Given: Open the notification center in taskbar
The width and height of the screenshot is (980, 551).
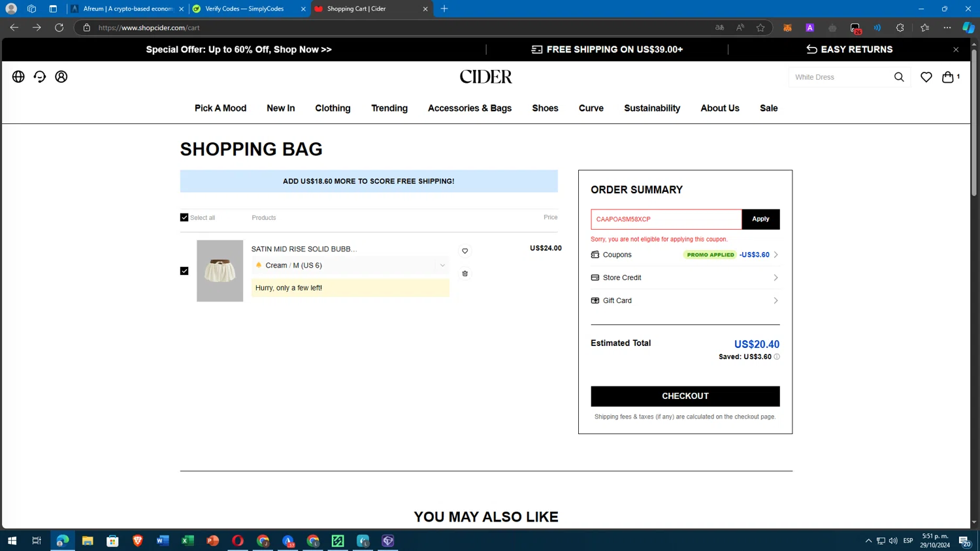Looking at the screenshot, I should [x=964, y=541].
